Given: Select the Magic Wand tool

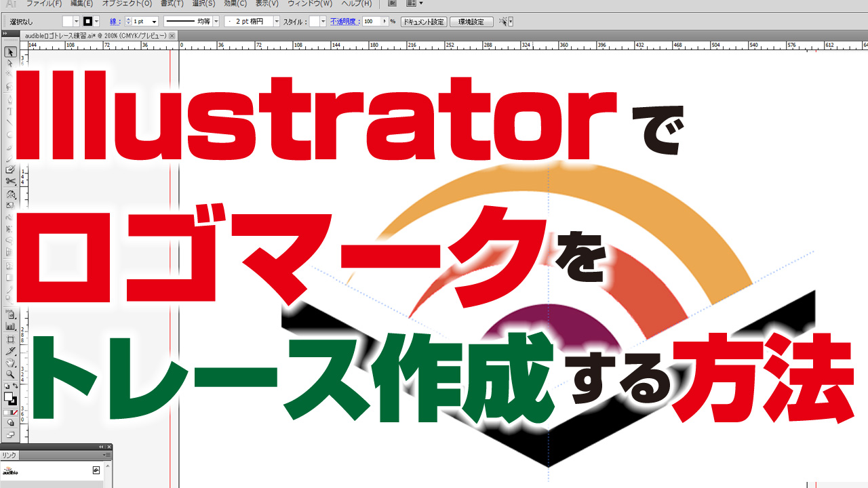Looking at the screenshot, I should coord(10,74).
